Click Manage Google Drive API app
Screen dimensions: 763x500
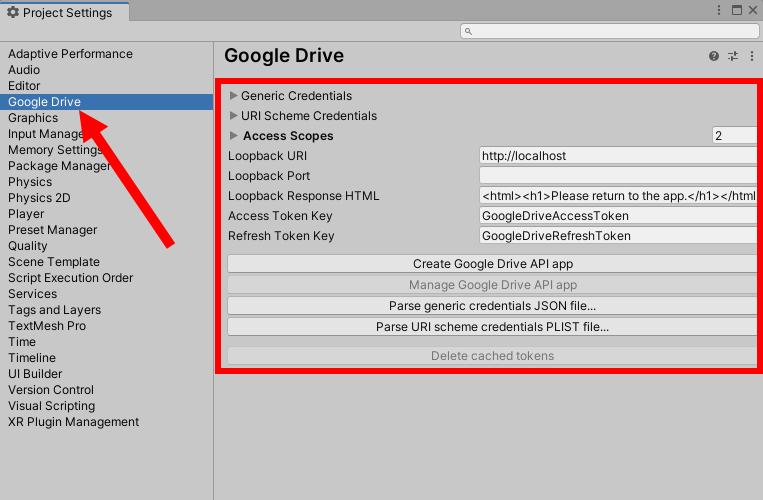[492, 285]
